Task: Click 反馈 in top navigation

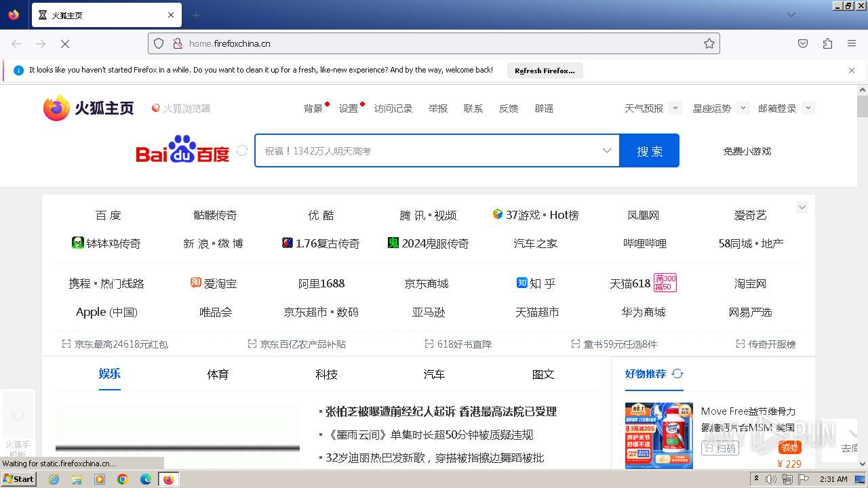Action: click(509, 108)
